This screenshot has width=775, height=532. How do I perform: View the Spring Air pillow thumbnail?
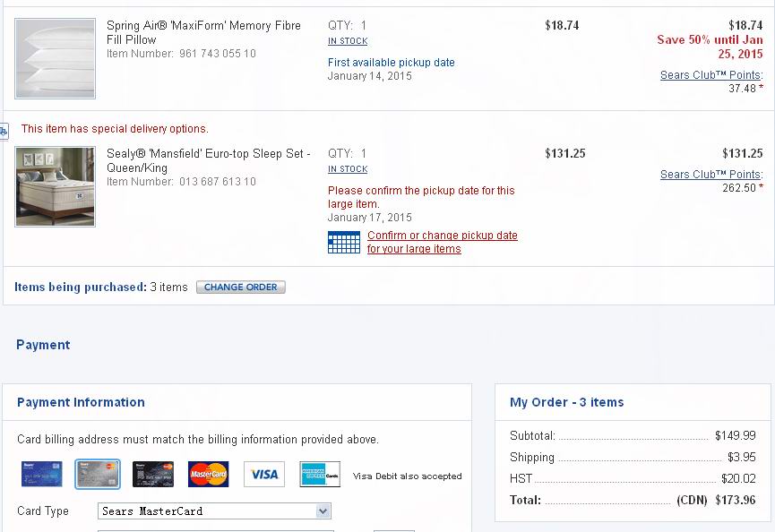point(55,58)
